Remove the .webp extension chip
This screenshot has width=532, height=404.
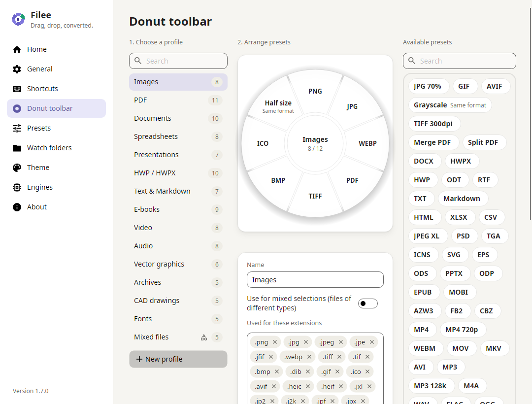click(309, 357)
